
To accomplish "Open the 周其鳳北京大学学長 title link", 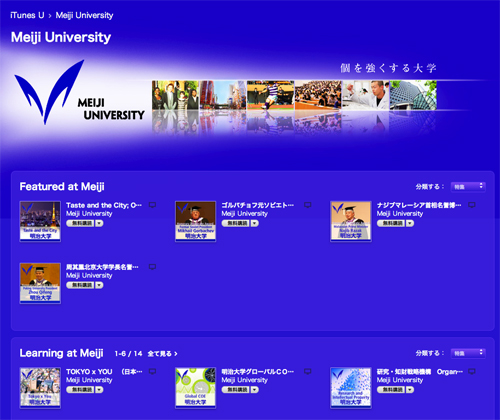I will (x=102, y=267).
